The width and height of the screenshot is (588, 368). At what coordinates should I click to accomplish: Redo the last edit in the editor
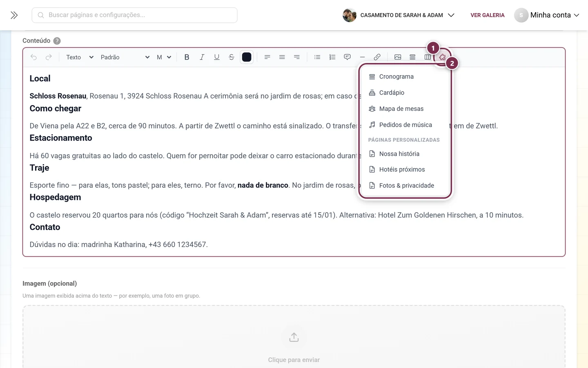click(x=49, y=57)
